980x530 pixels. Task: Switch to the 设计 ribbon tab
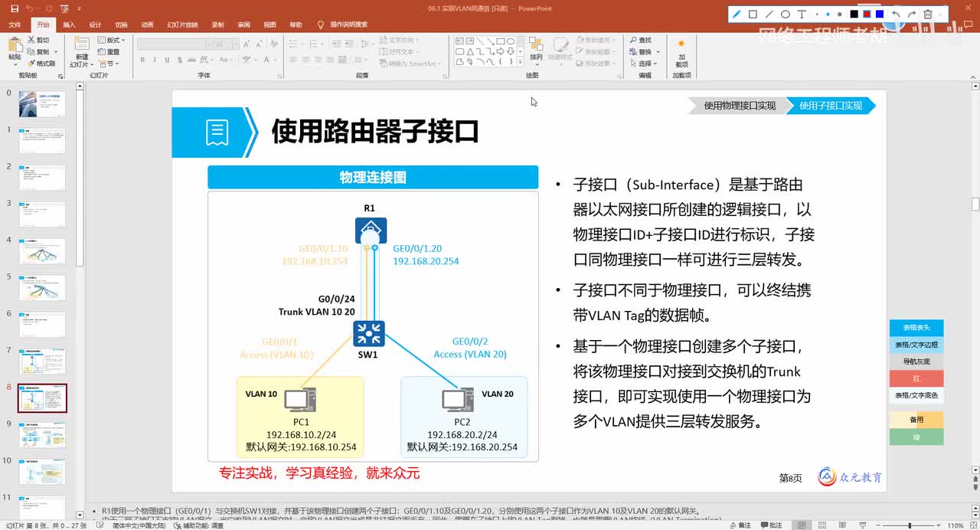click(95, 25)
